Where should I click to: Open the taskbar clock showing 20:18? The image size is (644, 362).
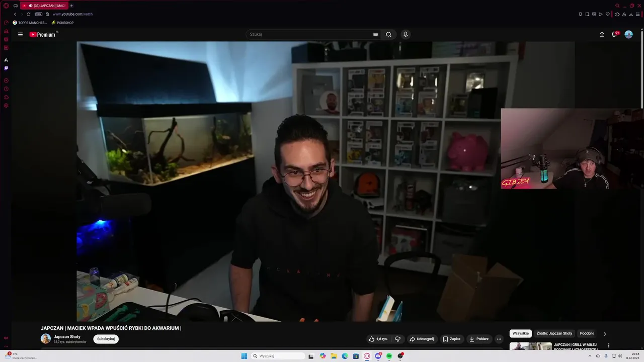[x=632, y=356]
